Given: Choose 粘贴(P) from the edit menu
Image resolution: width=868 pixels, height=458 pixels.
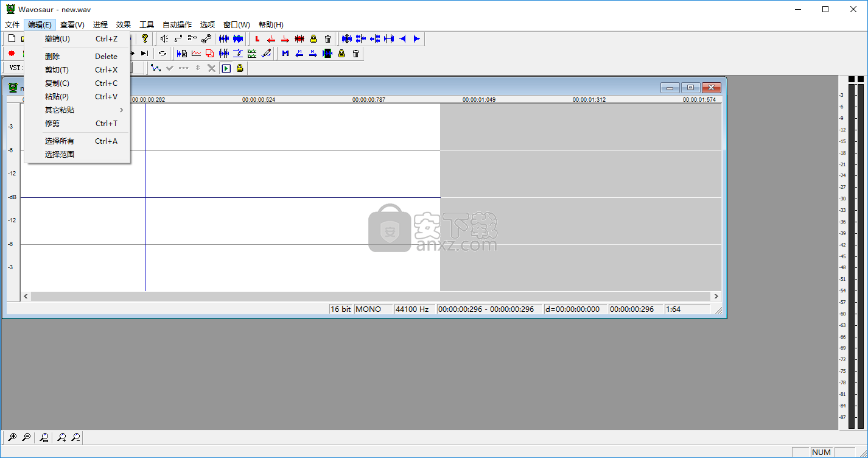Looking at the screenshot, I should click(77, 96).
